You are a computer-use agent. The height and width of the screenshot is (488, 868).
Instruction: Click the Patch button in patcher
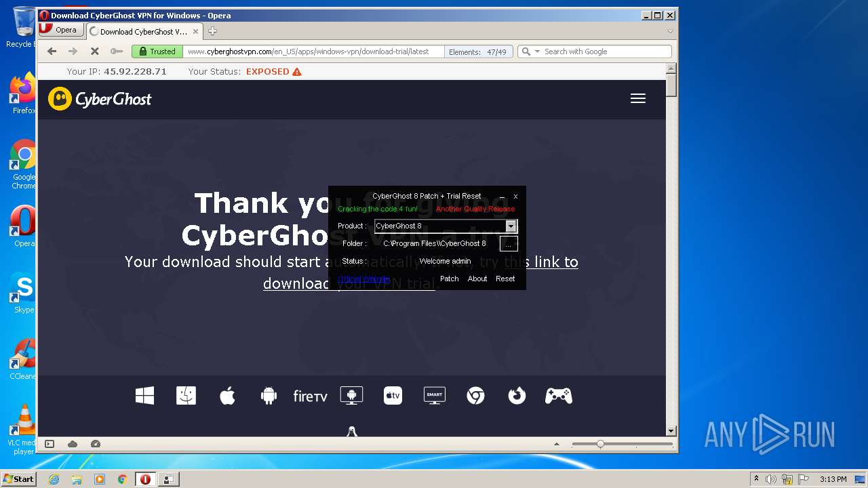coord(450,279)
